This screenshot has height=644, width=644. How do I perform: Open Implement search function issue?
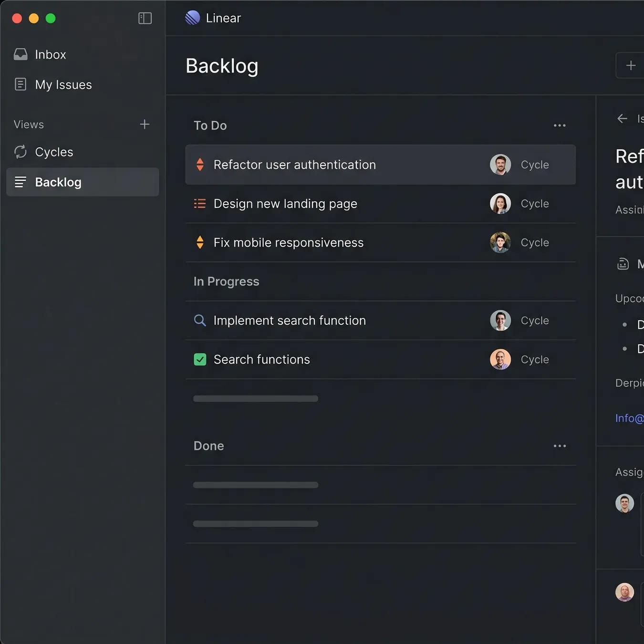[380, 321]
